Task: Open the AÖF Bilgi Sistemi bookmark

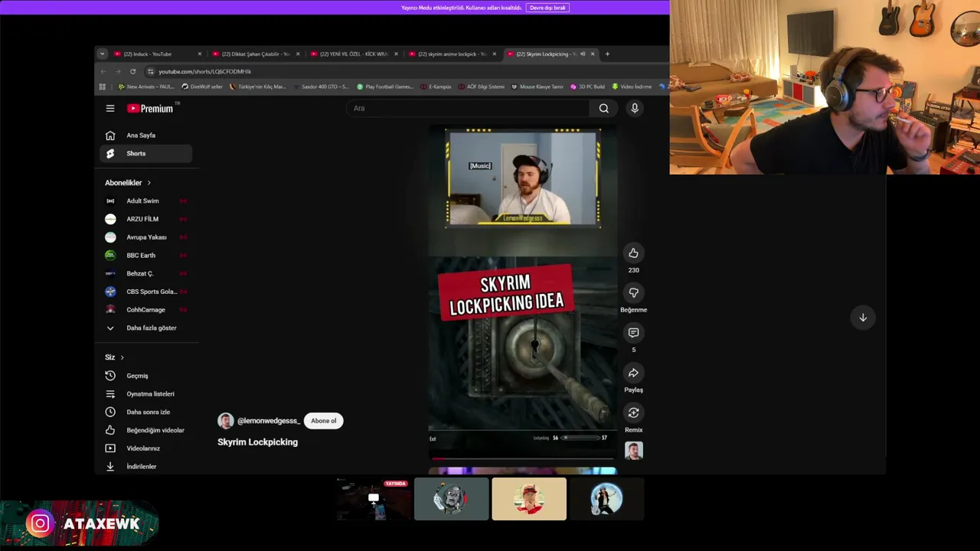Action: click(482, 86)
